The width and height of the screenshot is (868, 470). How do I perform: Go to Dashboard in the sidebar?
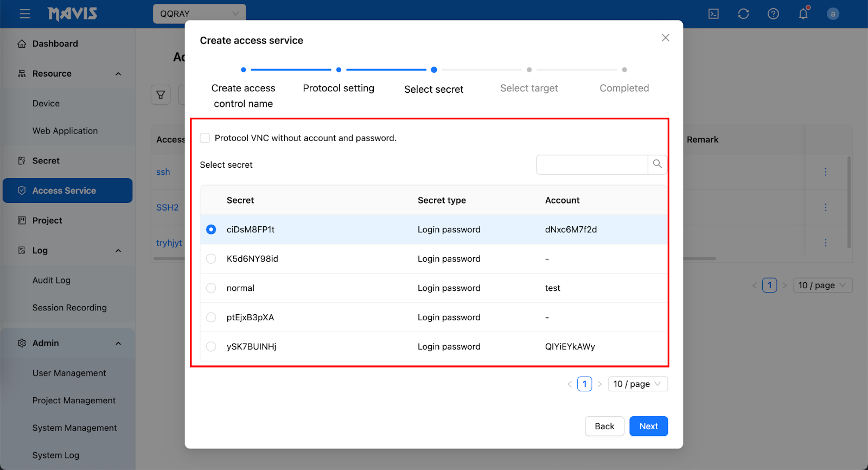click(x=55, y=44)
